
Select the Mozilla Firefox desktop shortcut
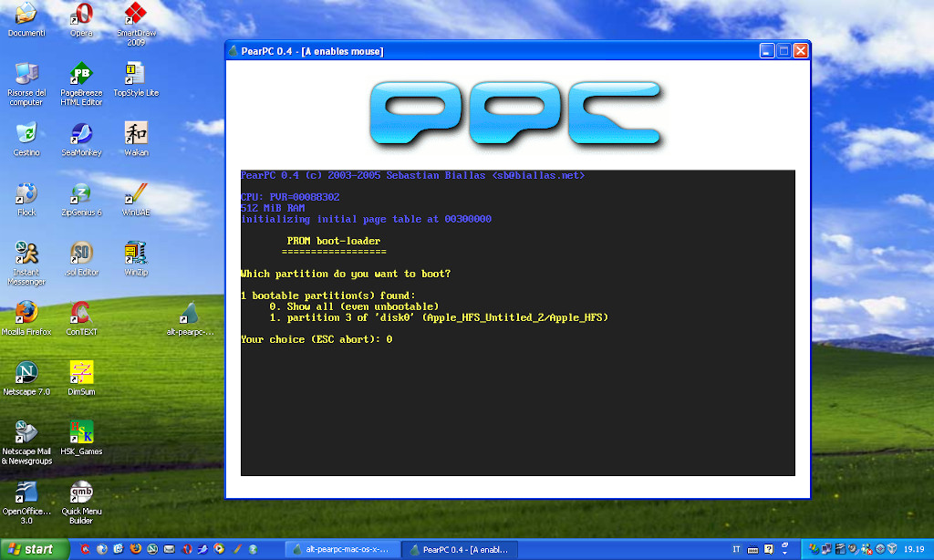point(26,318)
